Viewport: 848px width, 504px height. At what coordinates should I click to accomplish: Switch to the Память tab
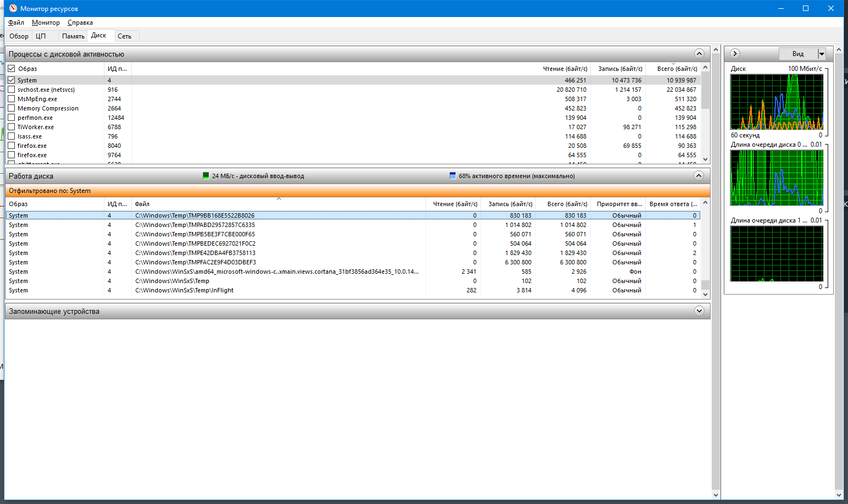pyautogui.click(x=73, y=36)
